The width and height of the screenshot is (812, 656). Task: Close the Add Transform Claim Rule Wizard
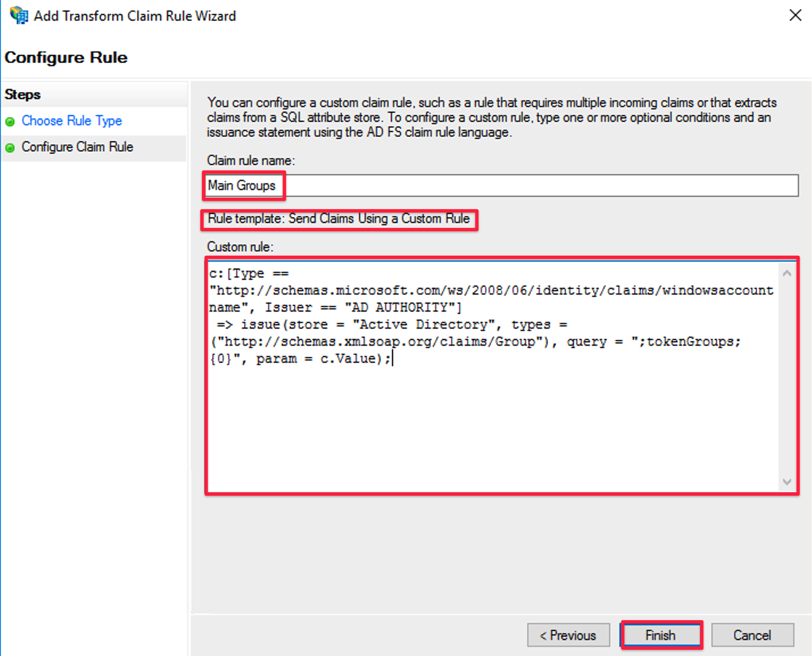(795, 15)
